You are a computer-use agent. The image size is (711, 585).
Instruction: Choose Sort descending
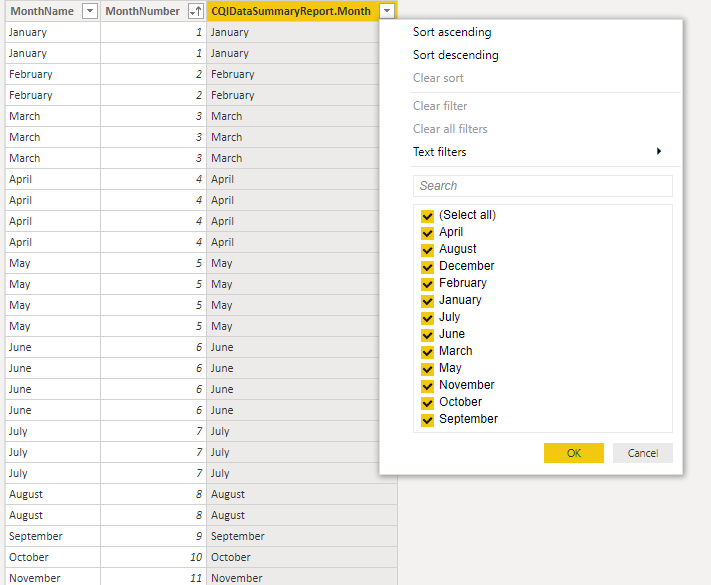[456, 55]
